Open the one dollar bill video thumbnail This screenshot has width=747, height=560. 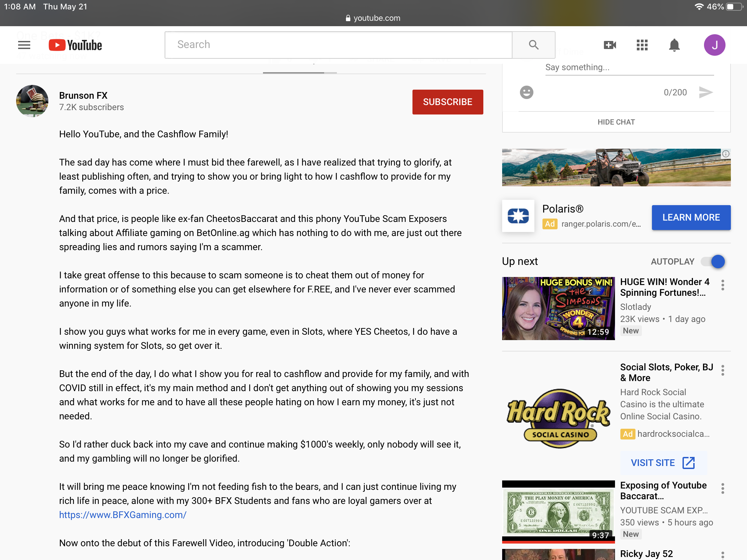[558, 512]
